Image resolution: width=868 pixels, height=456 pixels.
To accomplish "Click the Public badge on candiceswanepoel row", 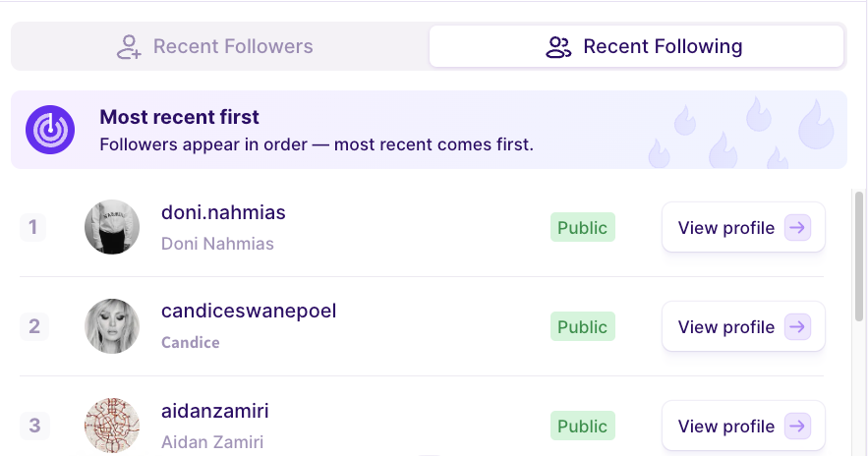I will point(582,327).
